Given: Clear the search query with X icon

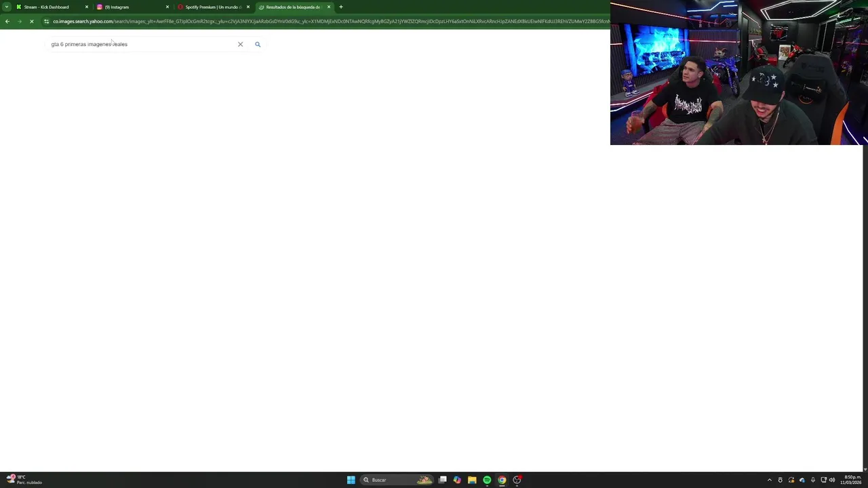Looking at the screenshot, I should [x=240, y=44].
